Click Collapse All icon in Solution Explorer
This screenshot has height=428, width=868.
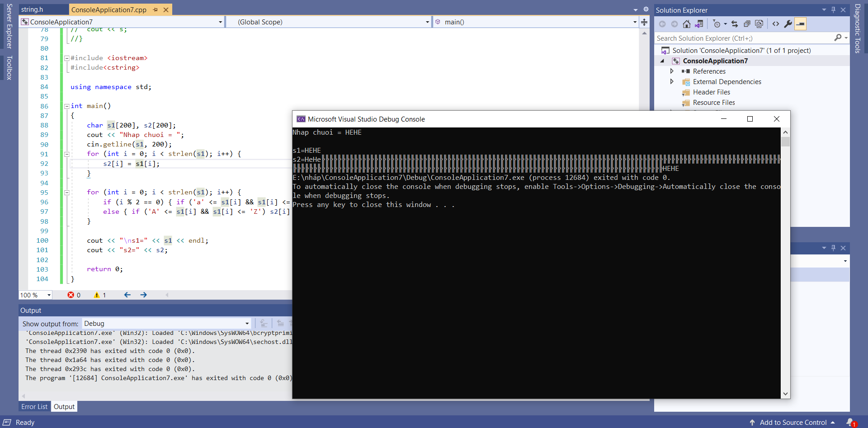747,24
